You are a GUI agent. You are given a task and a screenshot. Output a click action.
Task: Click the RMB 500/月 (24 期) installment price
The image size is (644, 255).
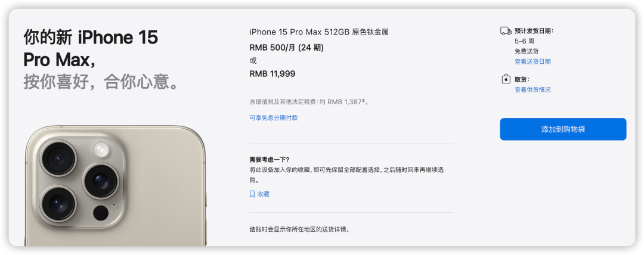point(287,48)
